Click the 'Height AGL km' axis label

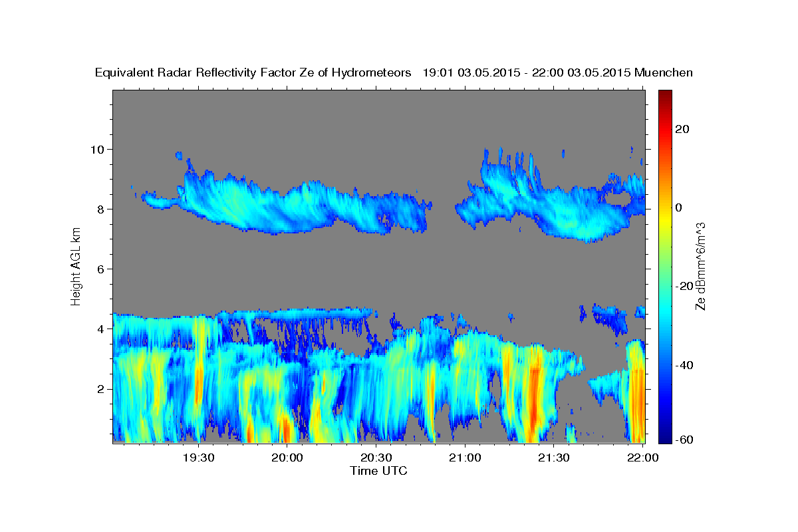tap(76, 266)
